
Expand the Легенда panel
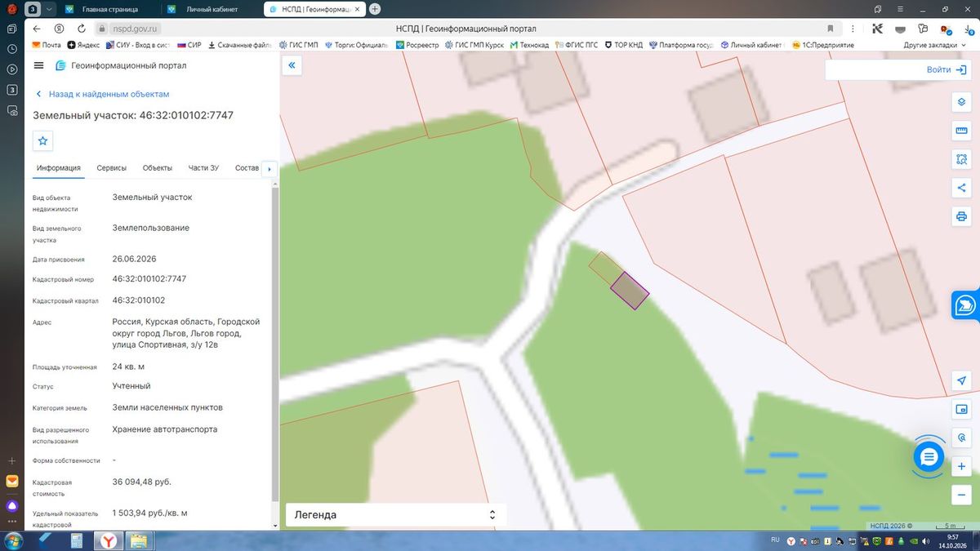[x=396, y=515]
